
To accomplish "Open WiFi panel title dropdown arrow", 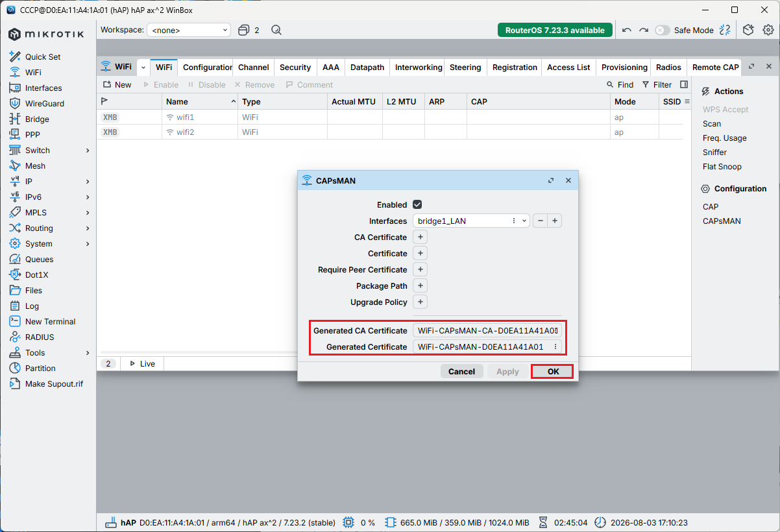I will 143,67.
